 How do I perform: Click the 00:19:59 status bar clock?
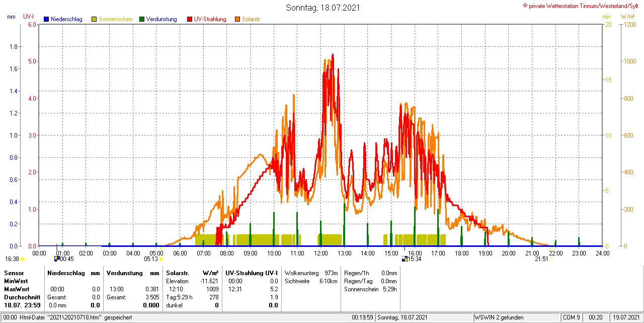(362, 317)
